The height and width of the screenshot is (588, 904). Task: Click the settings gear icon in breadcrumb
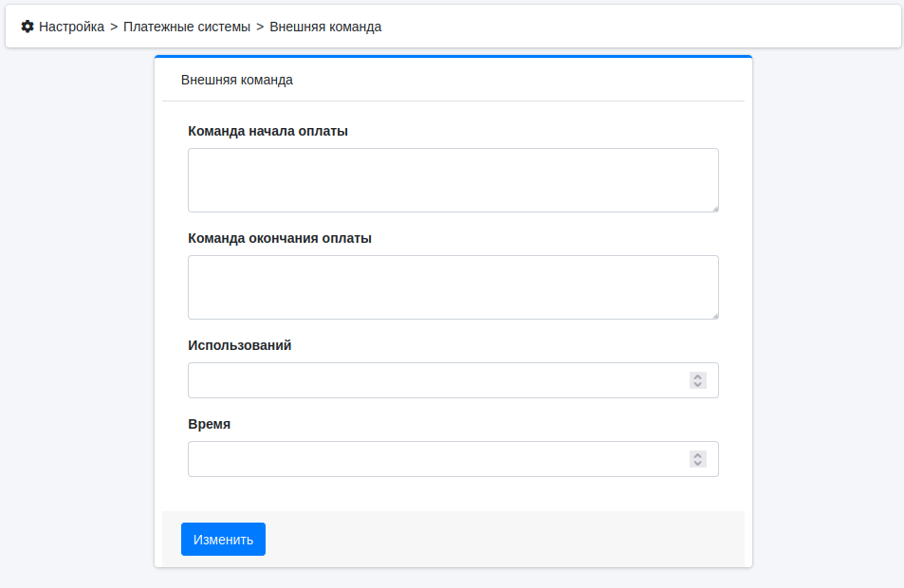[28, 27]
